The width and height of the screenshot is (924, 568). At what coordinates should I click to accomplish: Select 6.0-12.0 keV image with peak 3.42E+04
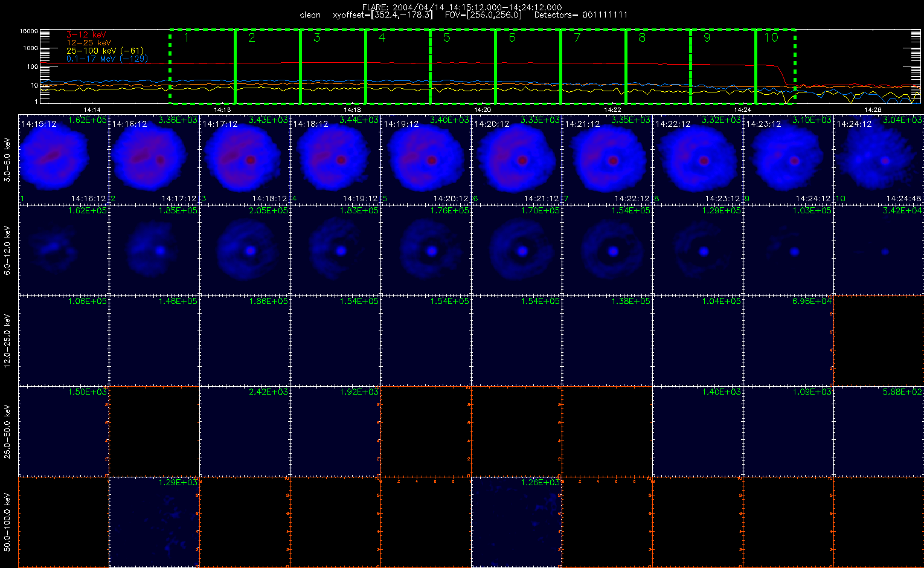click(x=879, y=250)
